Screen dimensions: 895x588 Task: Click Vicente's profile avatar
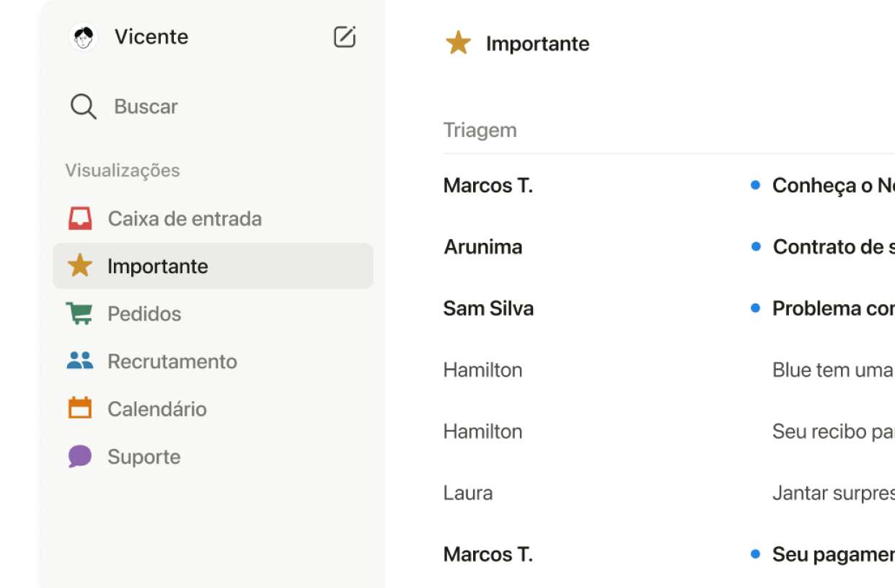point(84,37)
